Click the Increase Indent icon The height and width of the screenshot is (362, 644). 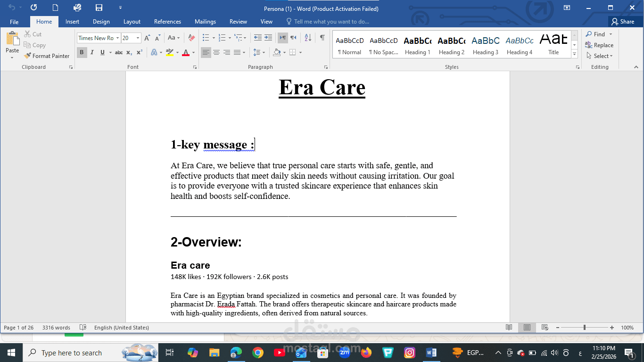[268, 38]
